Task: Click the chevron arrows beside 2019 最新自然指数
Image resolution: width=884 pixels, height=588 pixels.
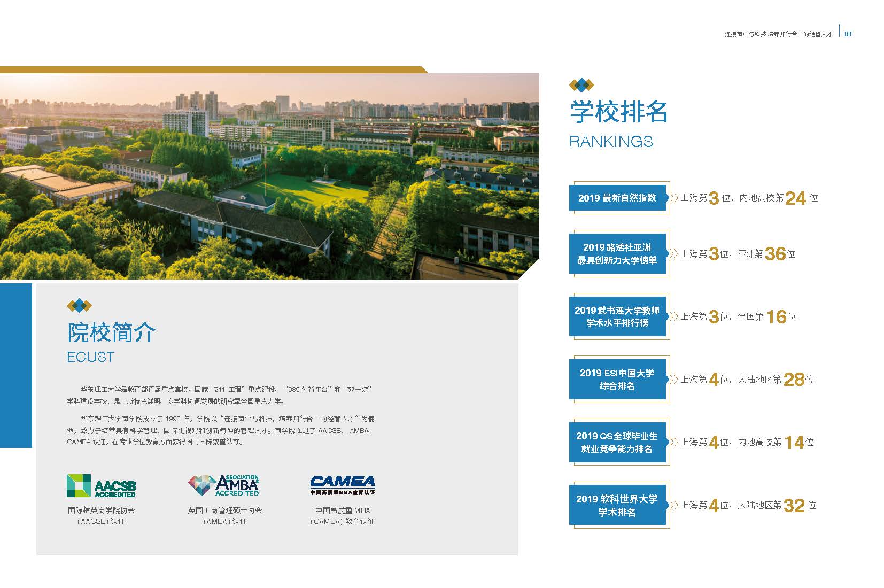Action: click(x=674, y=198)
